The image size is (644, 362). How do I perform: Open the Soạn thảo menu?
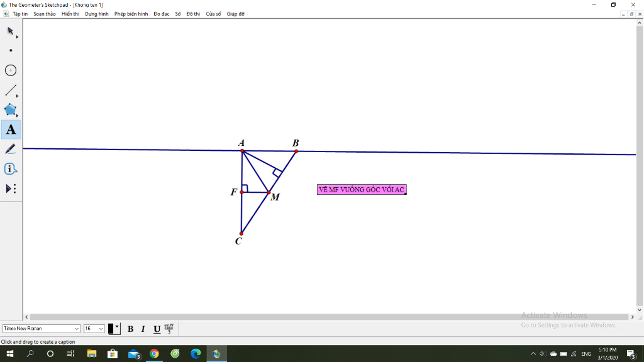click(x=45, y=14)
